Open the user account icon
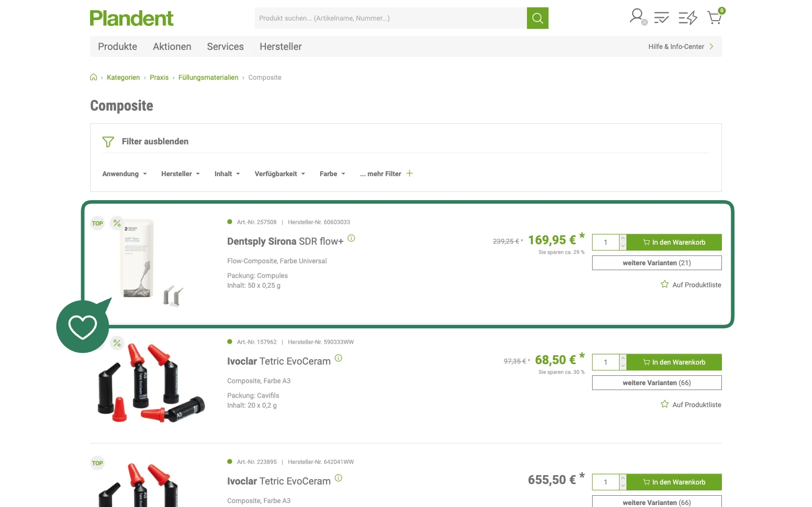Viewport: 812px width, 507px height. [x=638, y=17]
